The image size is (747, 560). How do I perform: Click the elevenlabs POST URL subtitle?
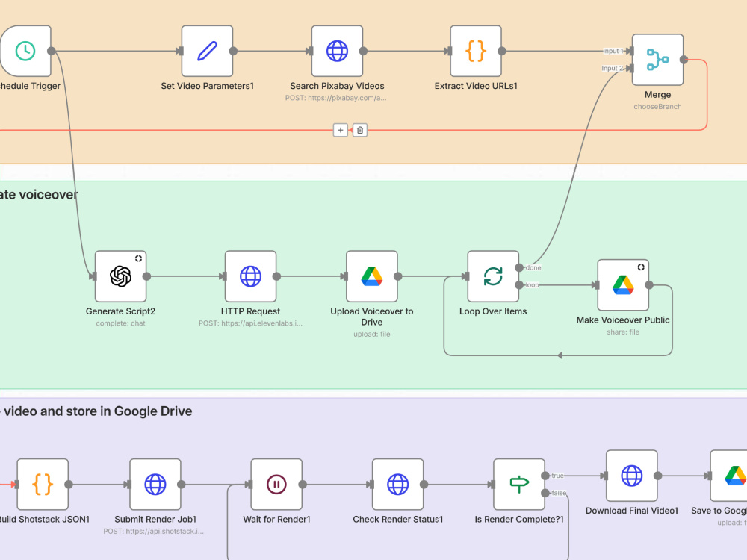click(x=250, y=323)
